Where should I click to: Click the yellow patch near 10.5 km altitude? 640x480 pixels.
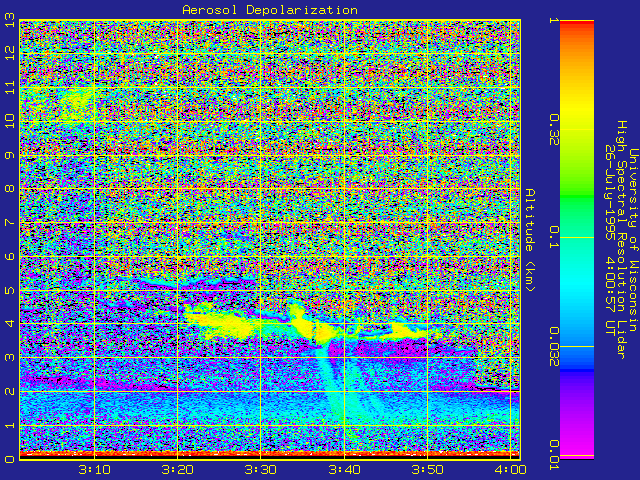[76, 103]
